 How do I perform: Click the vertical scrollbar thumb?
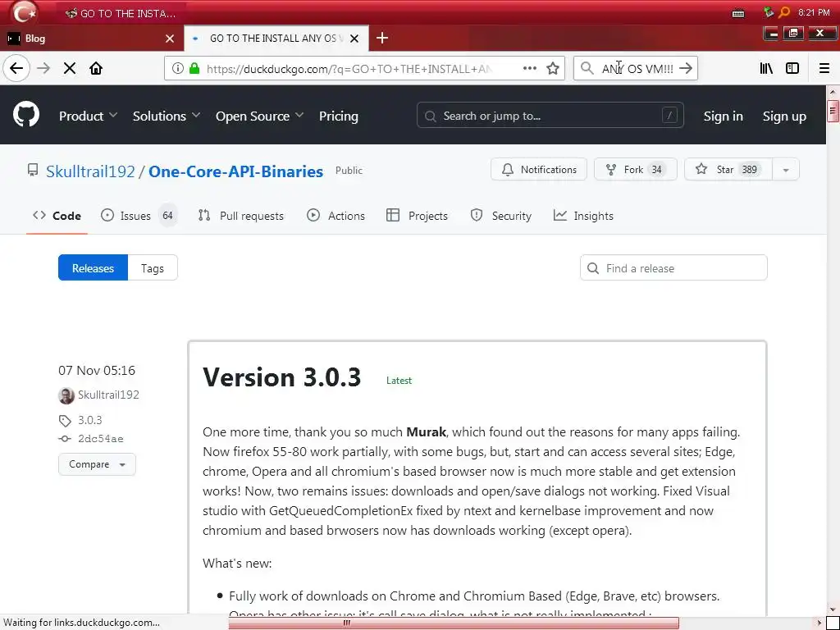(x=833, y=112)
